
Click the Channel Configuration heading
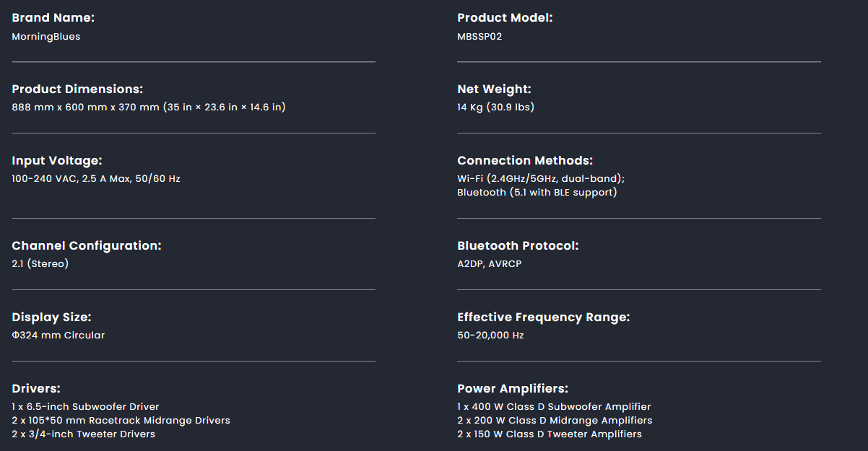(x=87, y=245)
